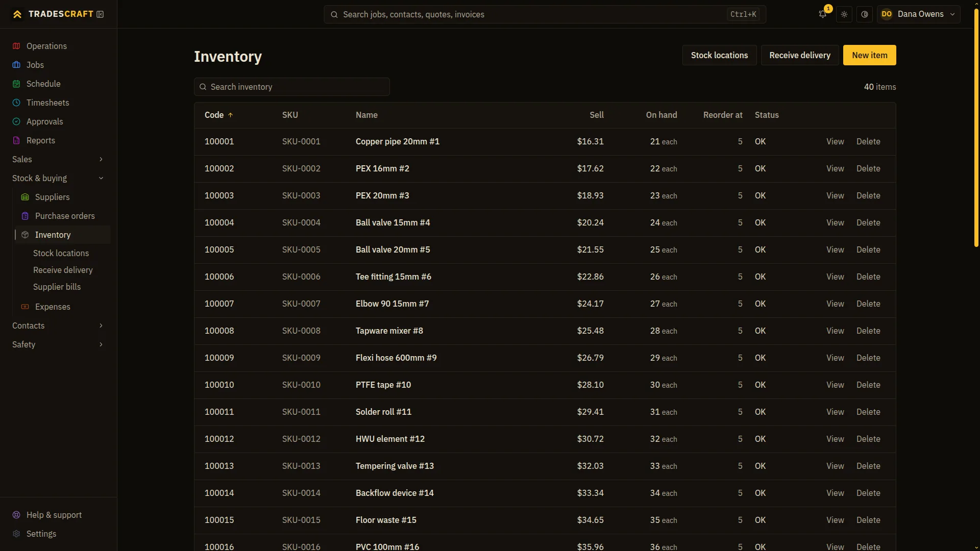
Task: Click the magnifier icon in global search
Action: (334, 15)
